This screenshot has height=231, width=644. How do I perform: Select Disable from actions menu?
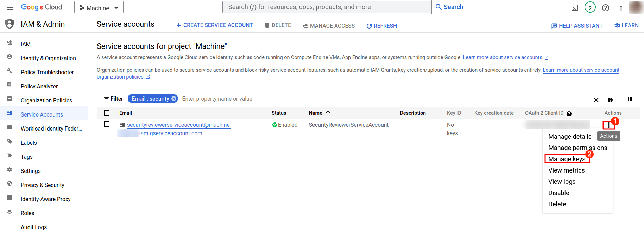pyautogui.click(x=558, y=193)
